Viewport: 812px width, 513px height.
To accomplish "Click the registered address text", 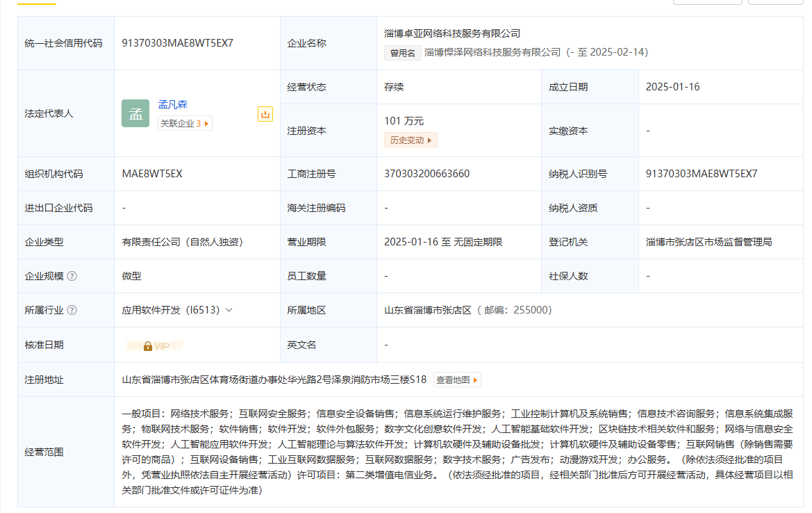I will (274, 380).
